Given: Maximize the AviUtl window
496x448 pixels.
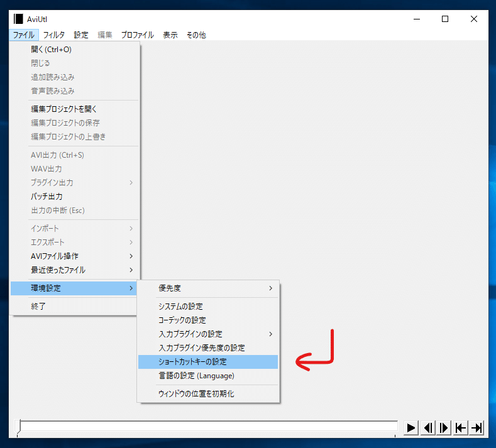Looking at the screenshot, I should [445, 19].
